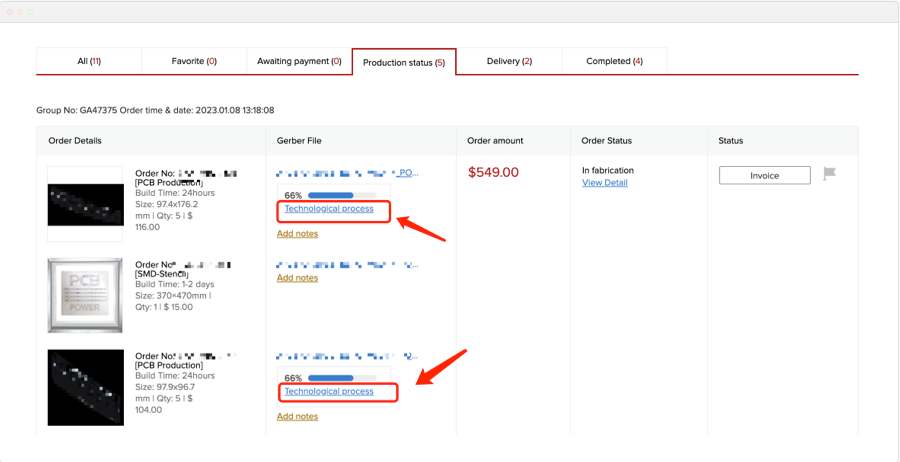Open Technological process link for third order

(x=329, y=392)
